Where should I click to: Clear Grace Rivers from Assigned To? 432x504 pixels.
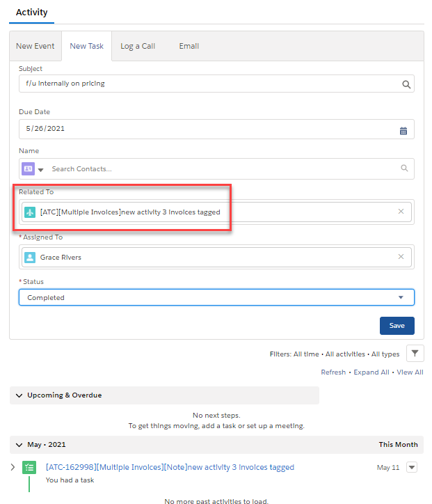[x=401, y=257]
